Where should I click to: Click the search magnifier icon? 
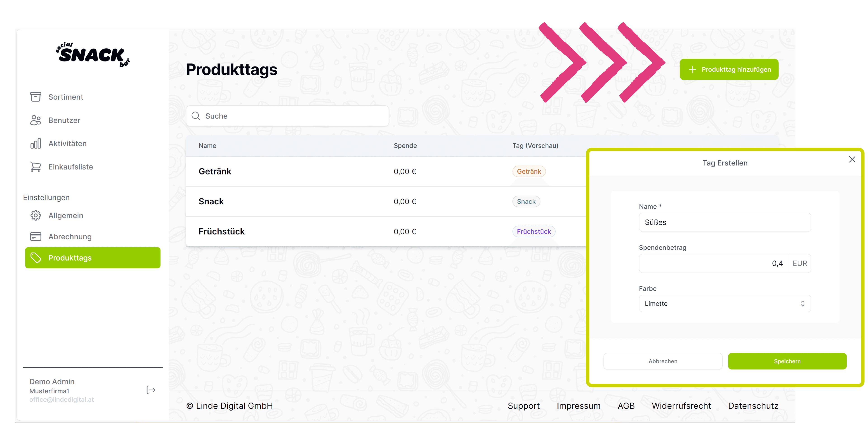pyautogui.click(x=196, y=116)
